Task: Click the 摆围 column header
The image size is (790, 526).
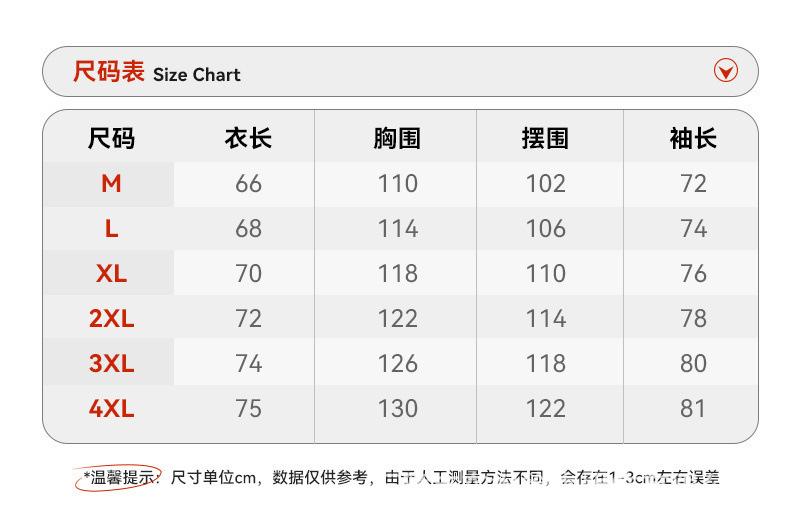Action: [545, 138]
